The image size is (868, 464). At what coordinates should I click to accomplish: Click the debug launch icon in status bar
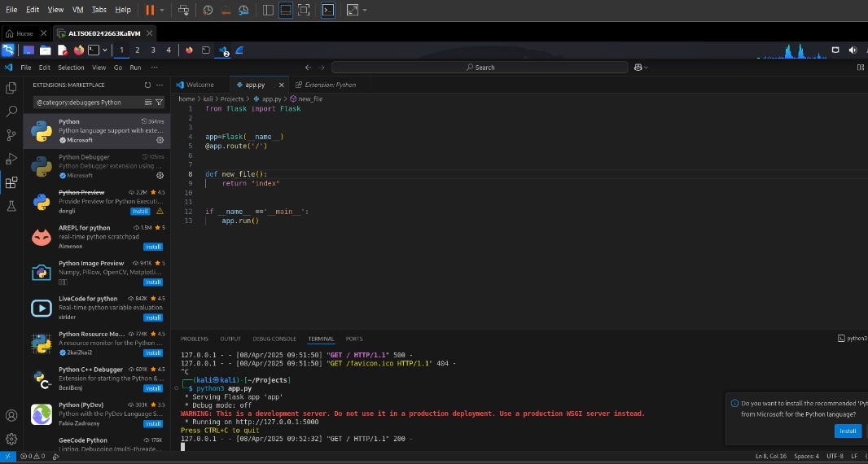click(56, 456)
